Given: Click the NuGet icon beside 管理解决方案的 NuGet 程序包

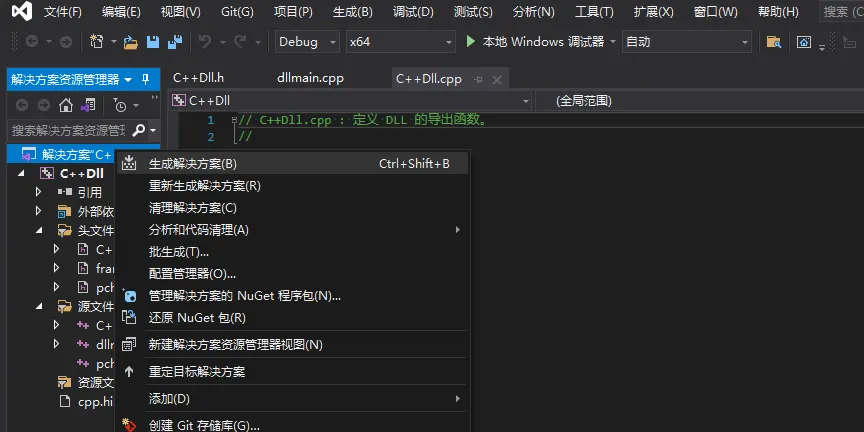Looking at the screenshot, I should (x=129, y=296).
